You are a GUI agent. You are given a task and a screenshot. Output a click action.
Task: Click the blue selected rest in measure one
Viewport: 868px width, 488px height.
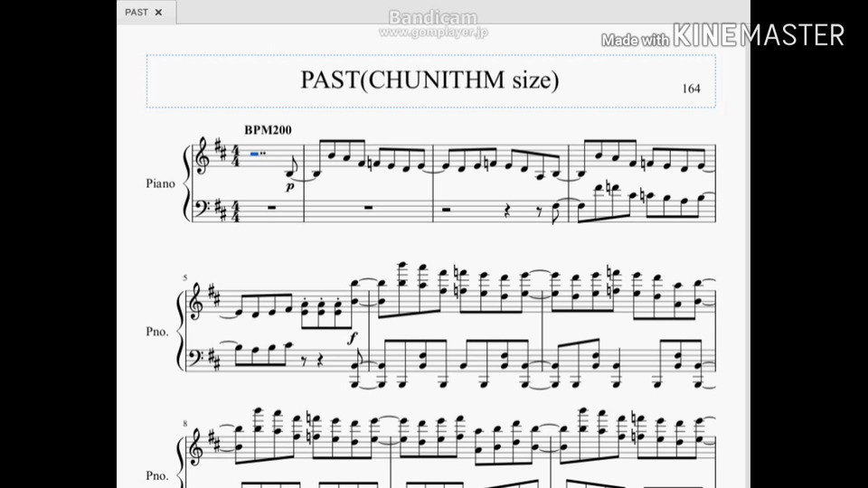coord(255,154)
